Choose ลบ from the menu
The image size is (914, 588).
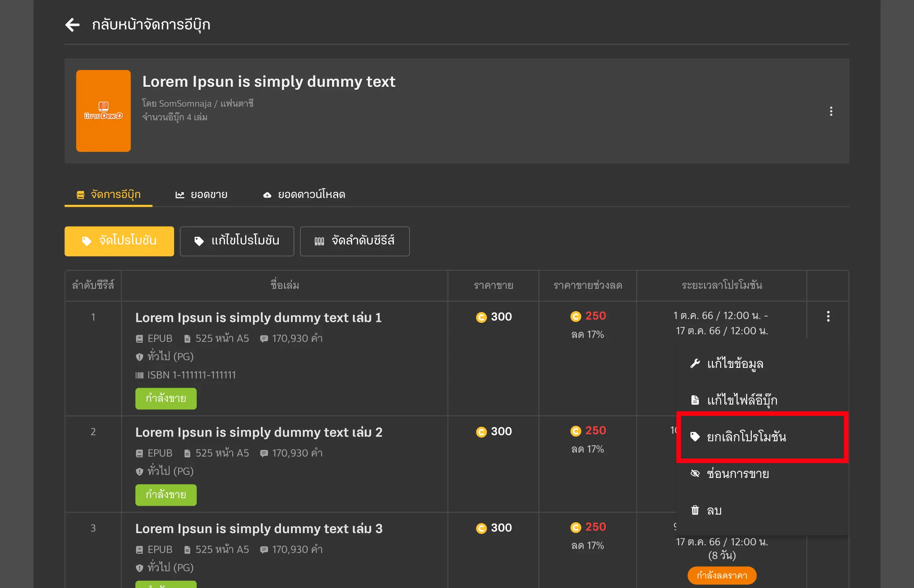click(762, 510)
